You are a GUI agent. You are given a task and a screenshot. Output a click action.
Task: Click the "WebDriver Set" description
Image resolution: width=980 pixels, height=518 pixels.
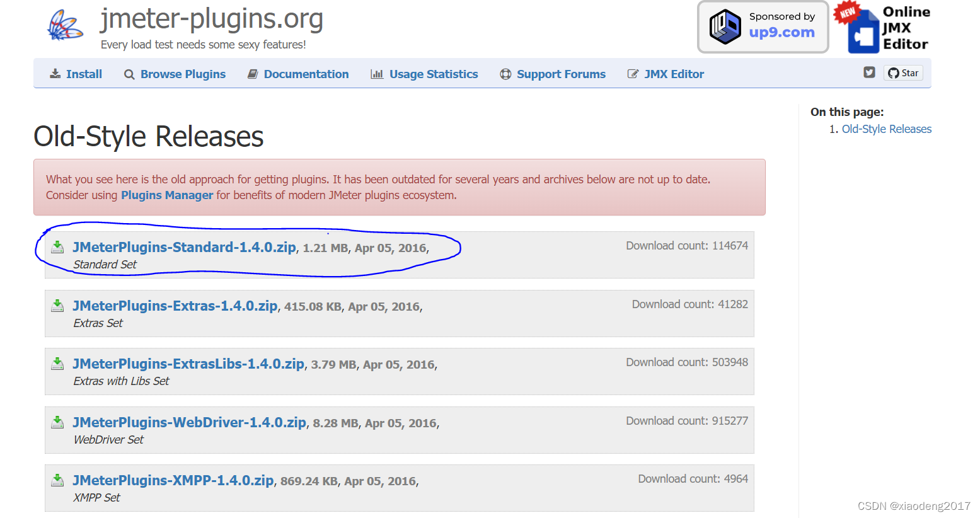(x=108, y=440)
